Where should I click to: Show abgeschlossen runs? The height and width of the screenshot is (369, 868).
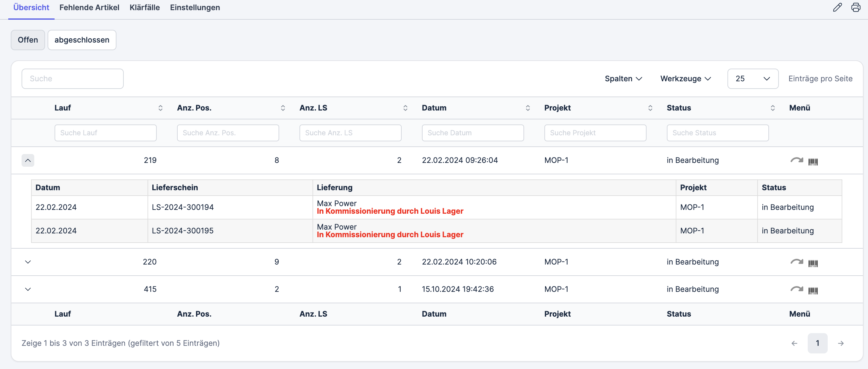pyautogui.click(x=82, y=40)
